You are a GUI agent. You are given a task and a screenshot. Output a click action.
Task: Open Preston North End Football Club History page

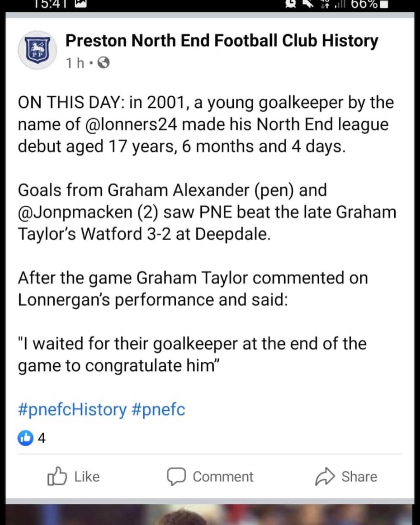coord(222,41)
